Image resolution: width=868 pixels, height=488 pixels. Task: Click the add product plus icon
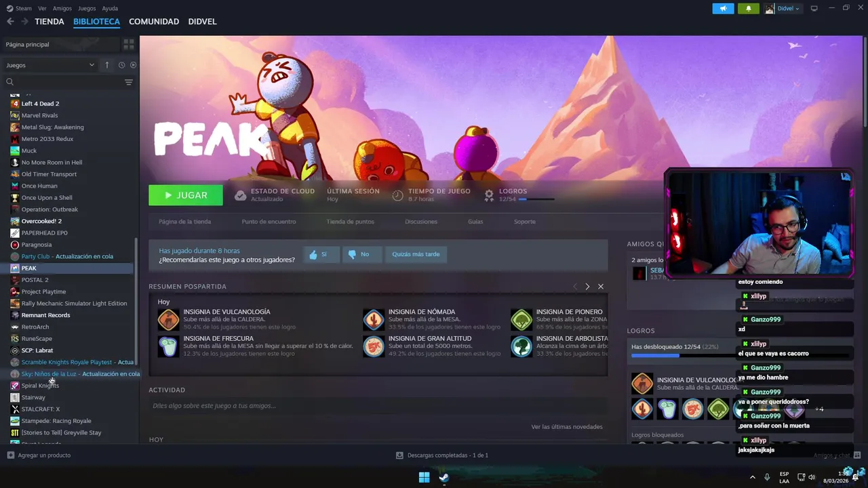[x=10, y=455]
